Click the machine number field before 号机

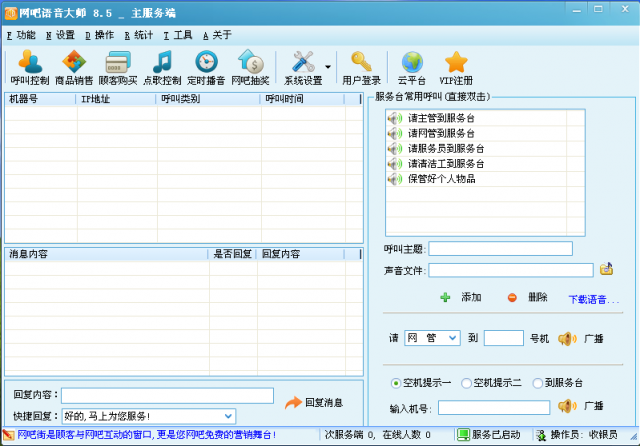pyautogui.click(x=504, y=338)
